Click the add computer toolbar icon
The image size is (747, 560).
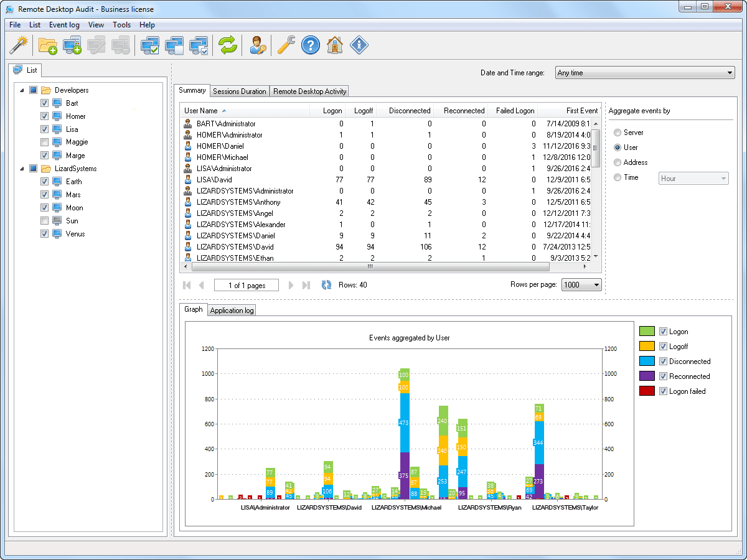(72, 45)
